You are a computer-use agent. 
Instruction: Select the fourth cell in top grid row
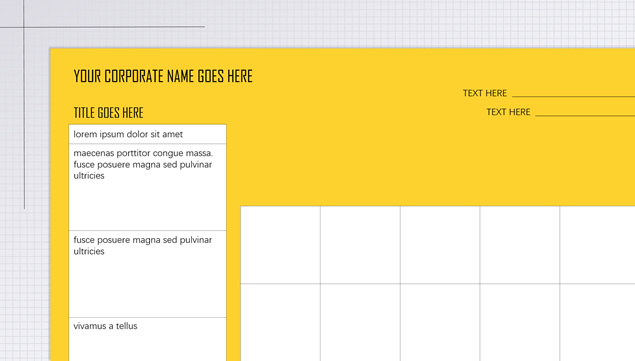click(x=520, y=245)
